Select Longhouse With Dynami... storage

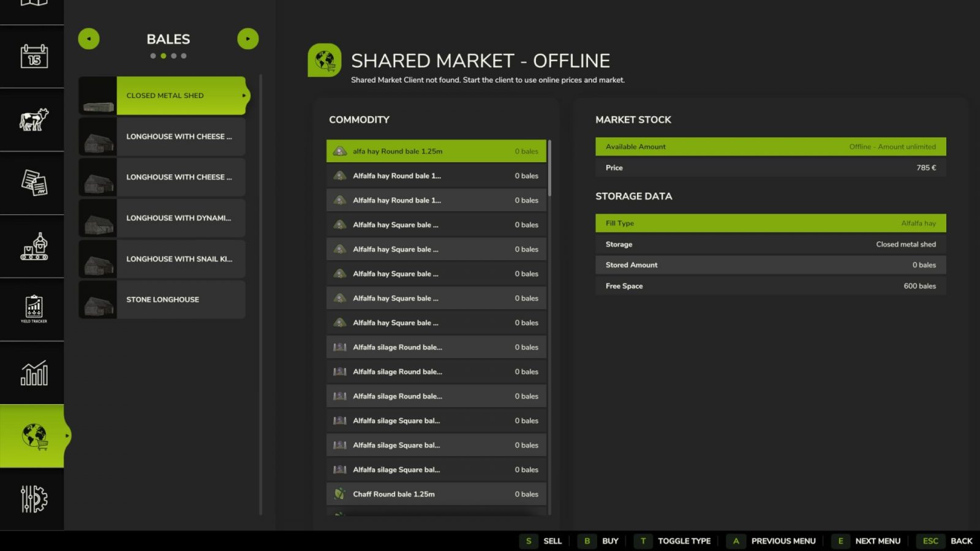coord(162,218)
